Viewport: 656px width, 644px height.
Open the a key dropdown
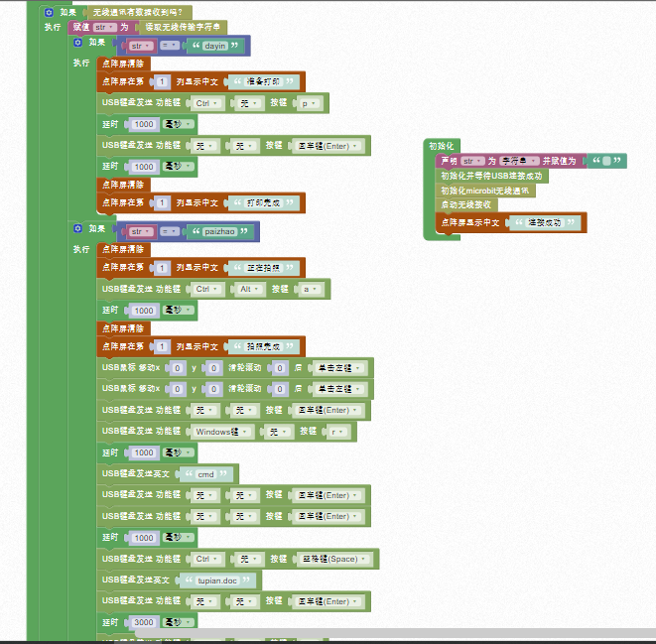[x=312, y=289]
